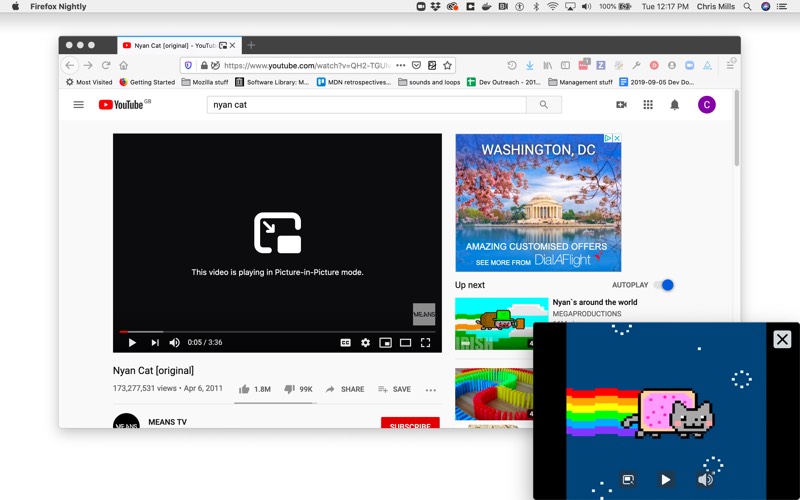Screen dimensions: 800x500
Task: Go back in Firefox navigation
Action: tap(70, 65)
